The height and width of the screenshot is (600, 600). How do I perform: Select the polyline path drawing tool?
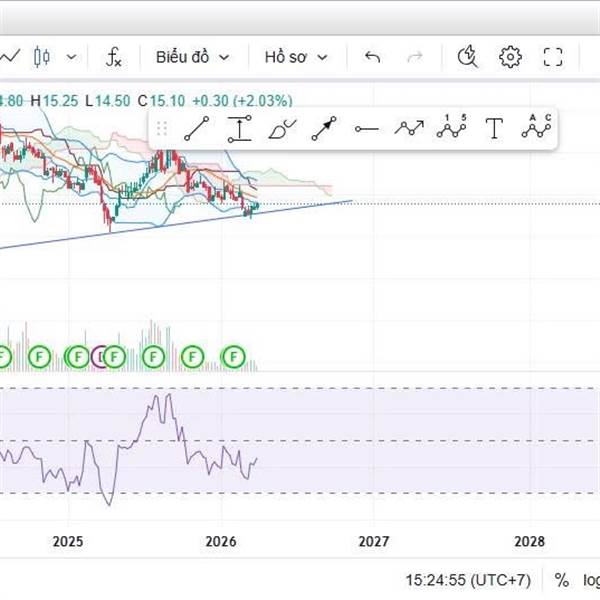pyautogui.click(x=409, y=128)
